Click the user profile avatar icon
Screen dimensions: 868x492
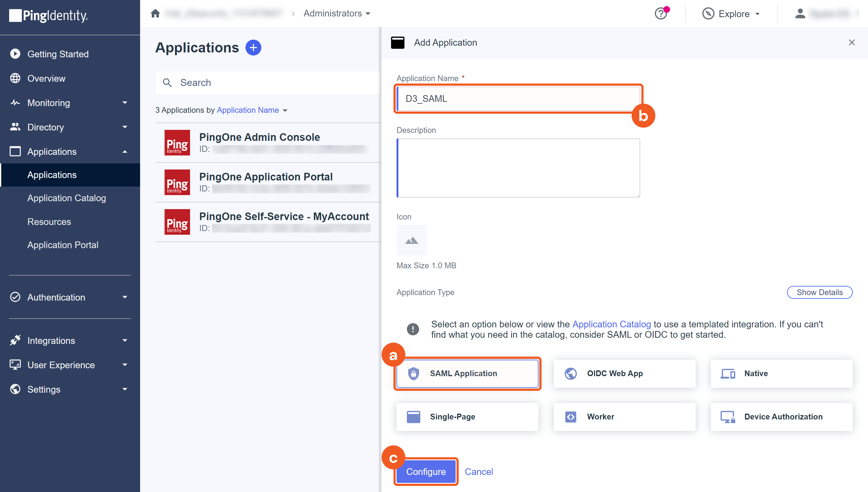click(x=800, y=14)
